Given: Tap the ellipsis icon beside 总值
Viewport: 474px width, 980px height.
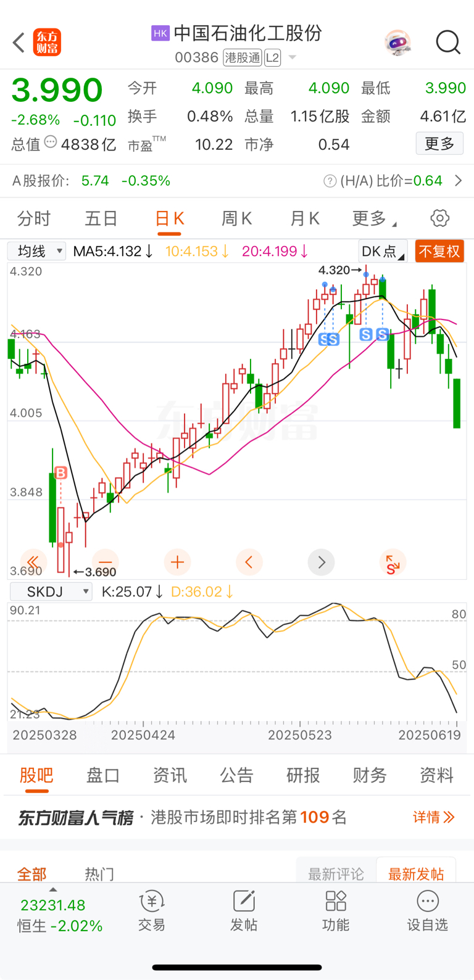Looking at the screenshot, I should tap(51, 142).
